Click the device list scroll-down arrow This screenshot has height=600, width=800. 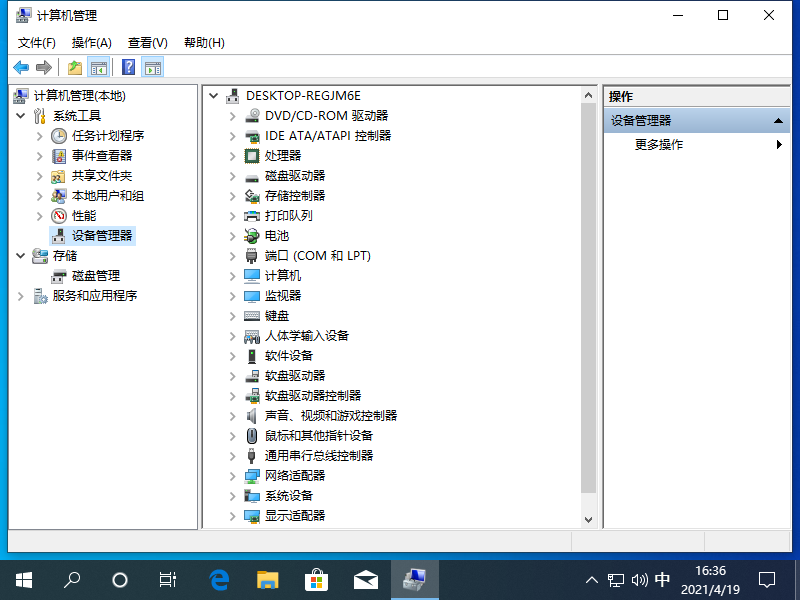588,519
